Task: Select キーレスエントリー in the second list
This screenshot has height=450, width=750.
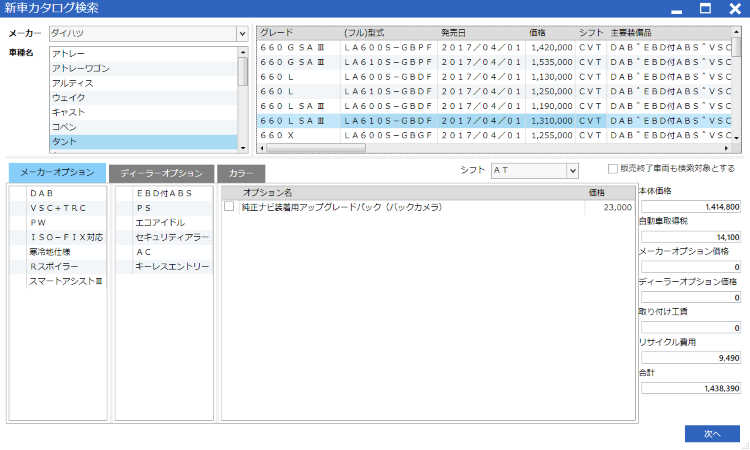Action: (x=164, y=266)
